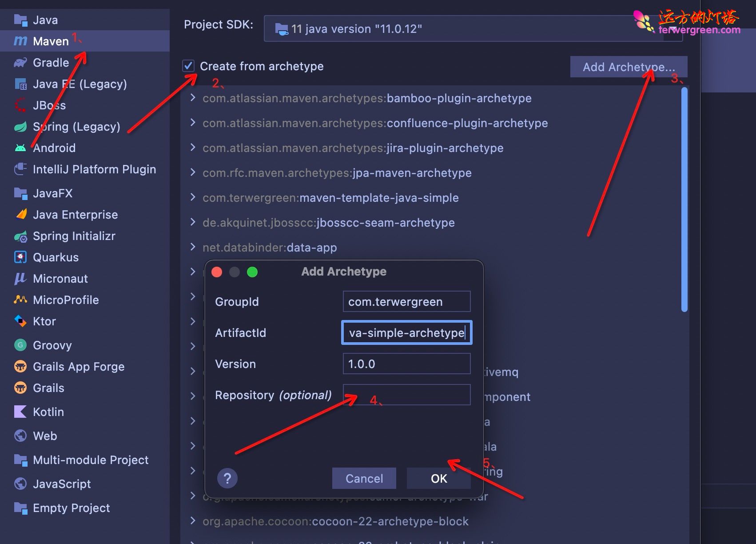Viewport: 756px width, 544px height.
Task: Expand the confluence-plugin-archetype entry
Action: (193, 123)
